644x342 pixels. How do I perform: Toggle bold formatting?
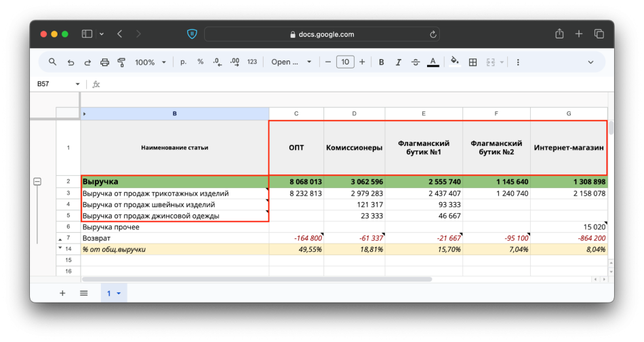pyautogui.click(x=381, y=62)
